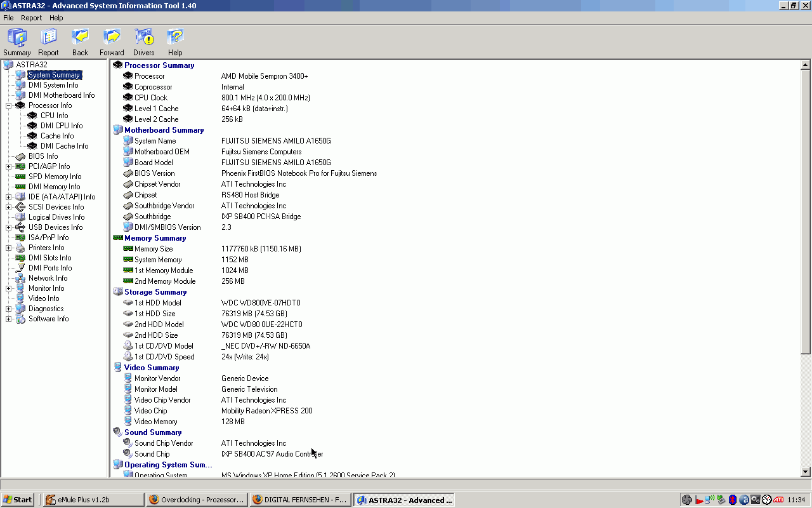Click Sound Summary section header

pos(153,432)
